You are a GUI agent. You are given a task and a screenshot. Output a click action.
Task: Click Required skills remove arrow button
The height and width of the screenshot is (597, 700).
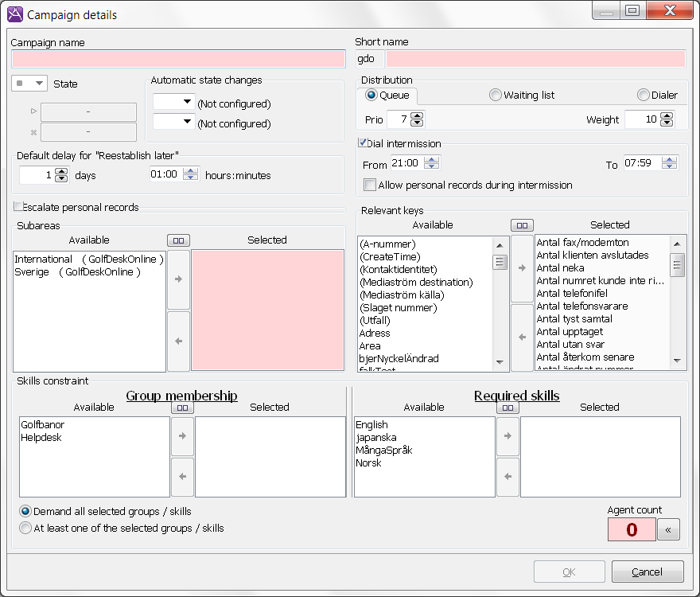click(507, 477)
